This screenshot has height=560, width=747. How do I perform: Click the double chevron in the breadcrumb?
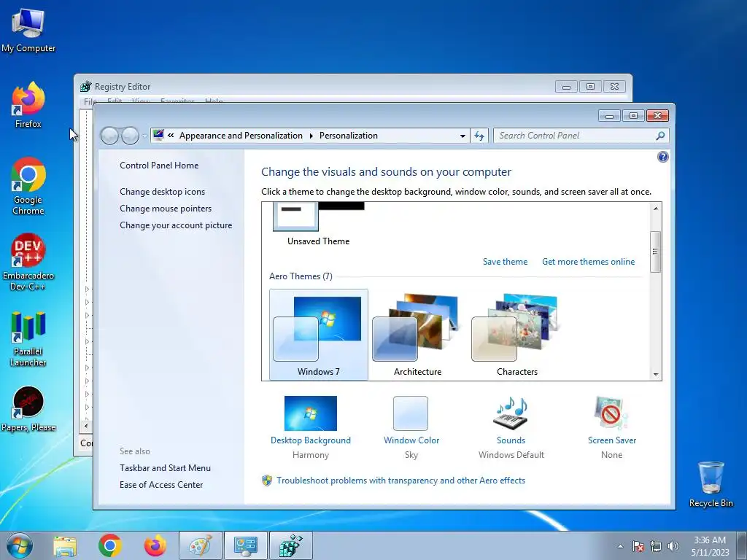coord(171,135)
